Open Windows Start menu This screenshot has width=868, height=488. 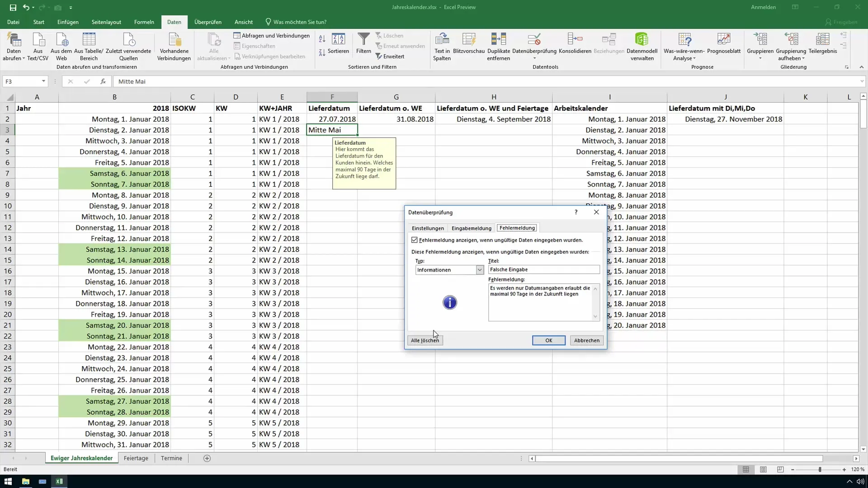pos(8,482)
